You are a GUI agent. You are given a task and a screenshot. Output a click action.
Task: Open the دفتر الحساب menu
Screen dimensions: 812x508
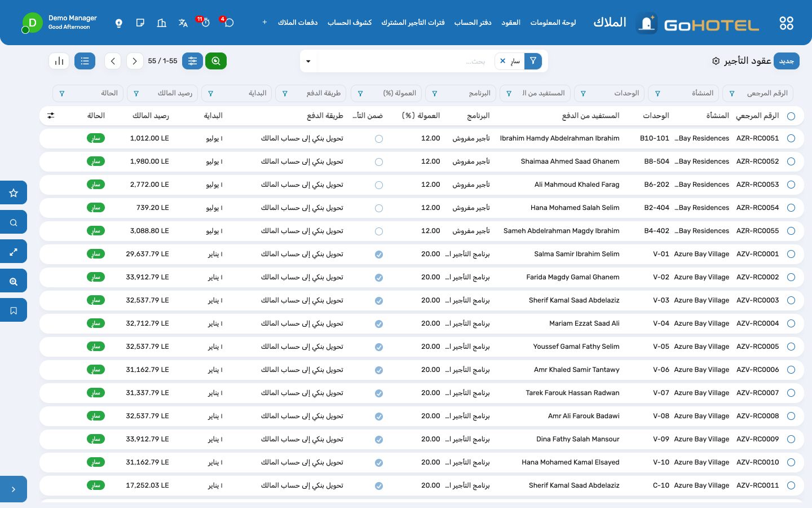click(473, 23)
